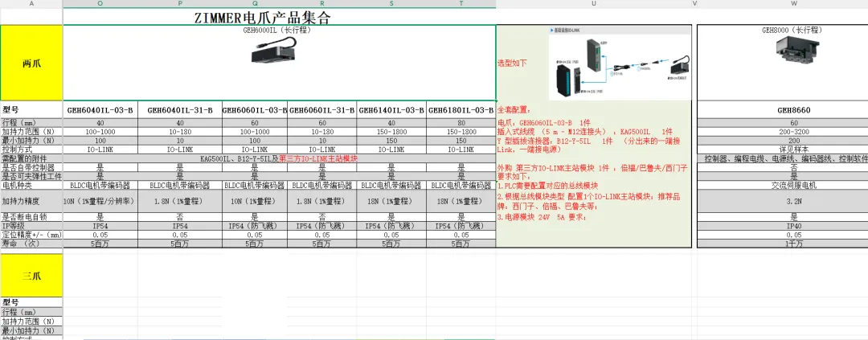Select model cell 'GEH6060IL-31-B'
This screenshot has height=340, width=868.
321,110
